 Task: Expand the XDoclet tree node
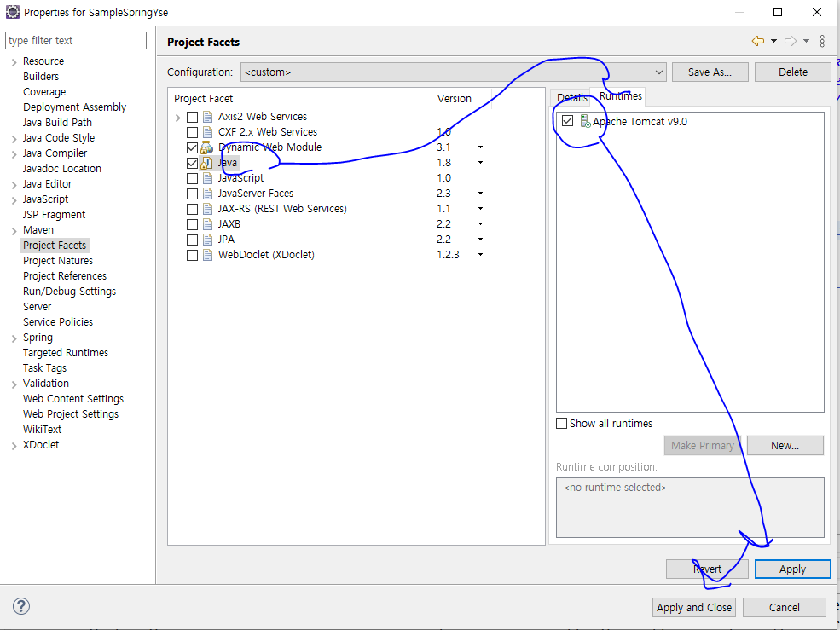click(x=14, y=446)
